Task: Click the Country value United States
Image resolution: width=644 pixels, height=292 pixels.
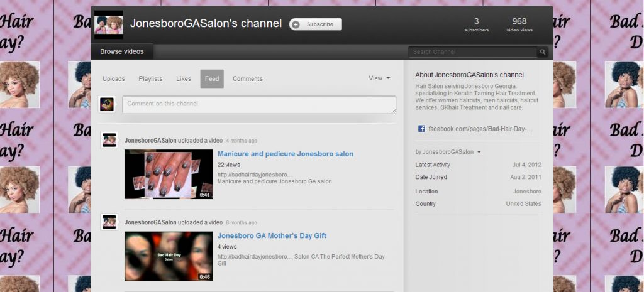Action: pos(524,204)
